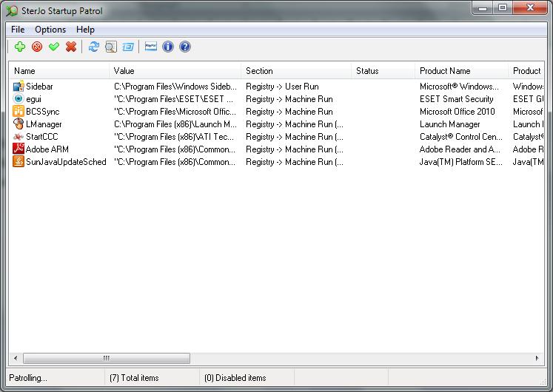The width and height of the screenshot is (553, 392).
Task: Click the blue info About icon
Action: (x=168, y=47)
